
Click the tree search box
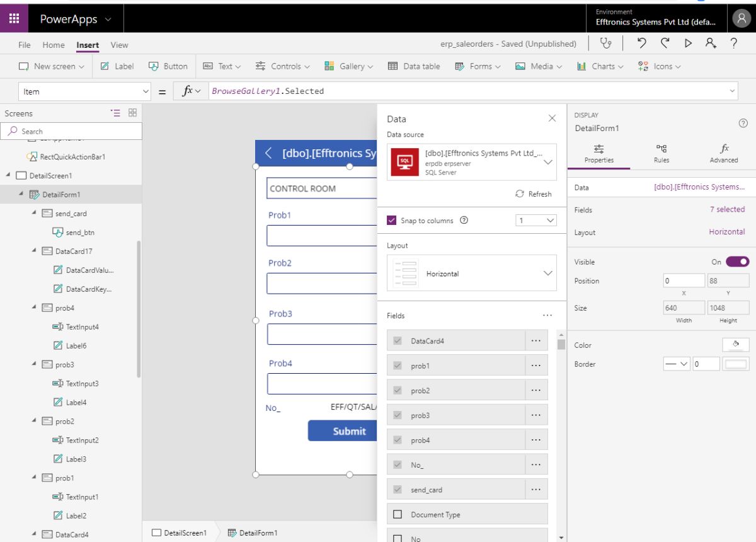(x=72, y=131)
